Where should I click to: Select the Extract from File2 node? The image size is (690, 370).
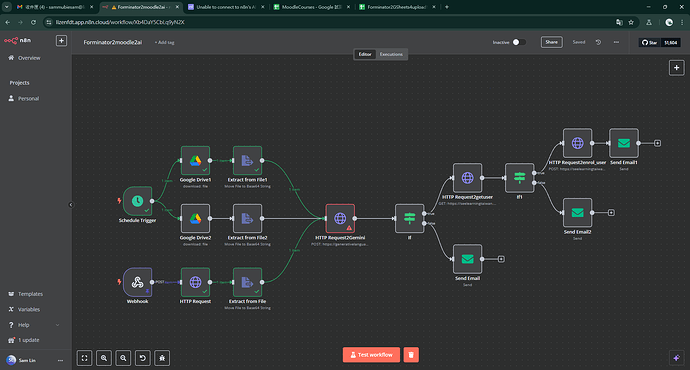[247, 218]
